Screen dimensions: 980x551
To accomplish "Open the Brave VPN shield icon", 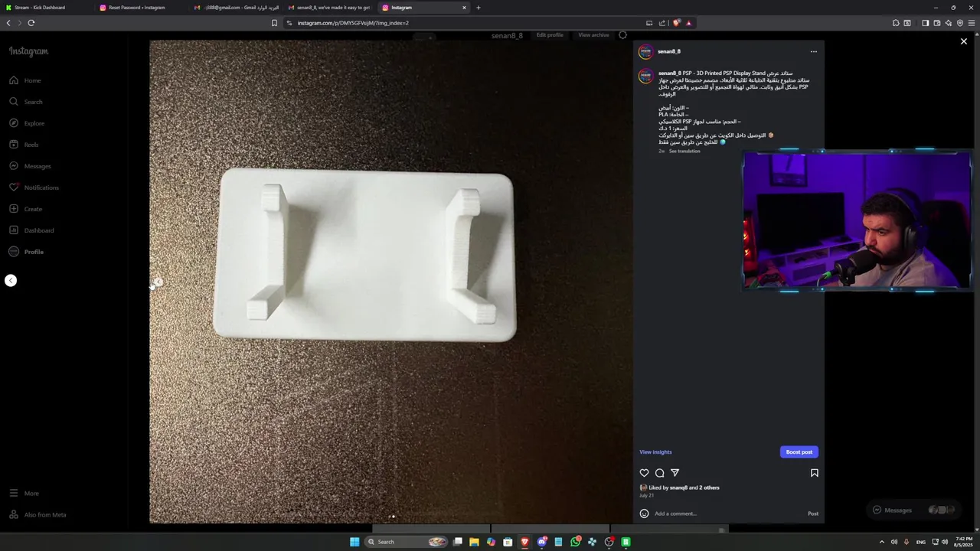I will pos(959,23).
